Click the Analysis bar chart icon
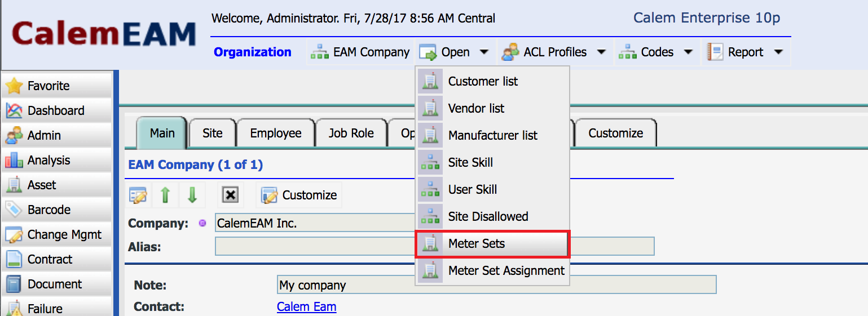 coord(14,161)
